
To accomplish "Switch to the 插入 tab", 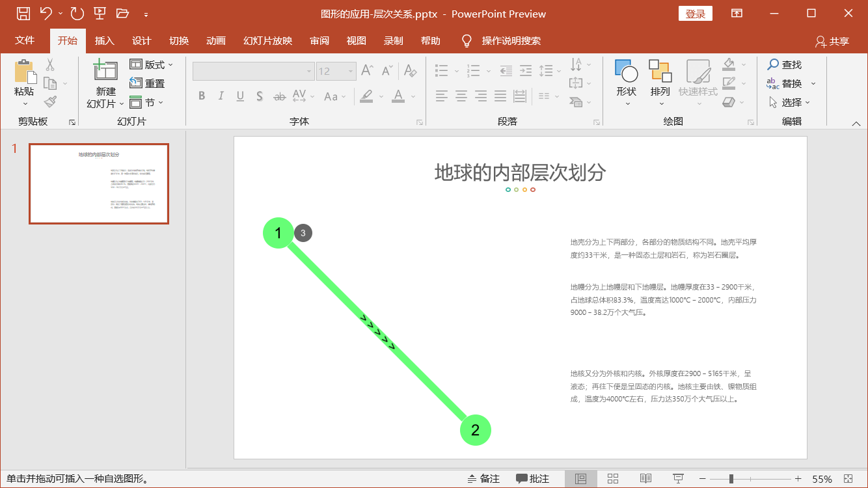I will pos(104,40).
